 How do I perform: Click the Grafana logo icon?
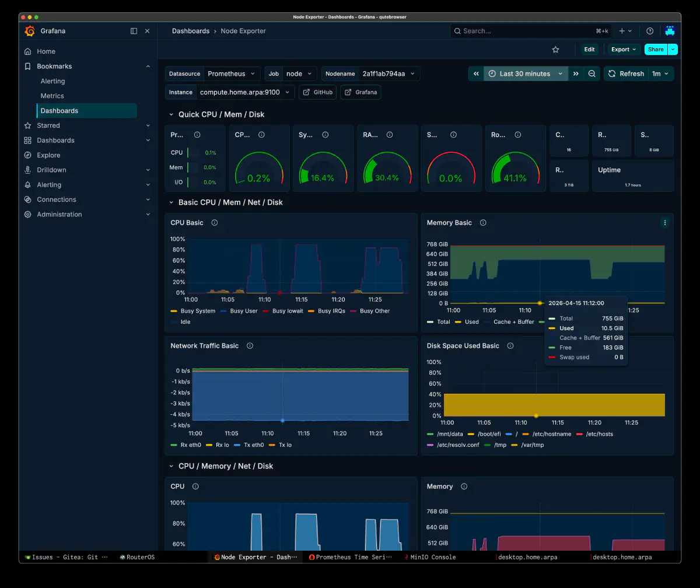30,31
